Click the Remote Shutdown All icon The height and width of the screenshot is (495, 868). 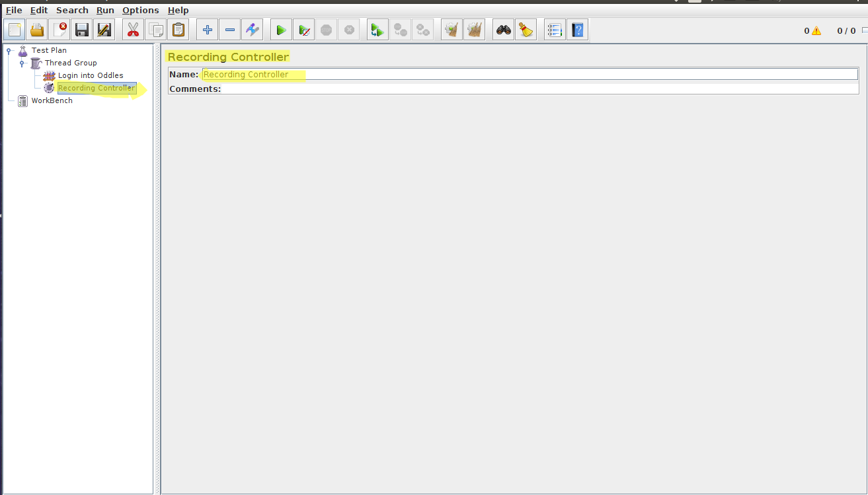tap(423, 30)
